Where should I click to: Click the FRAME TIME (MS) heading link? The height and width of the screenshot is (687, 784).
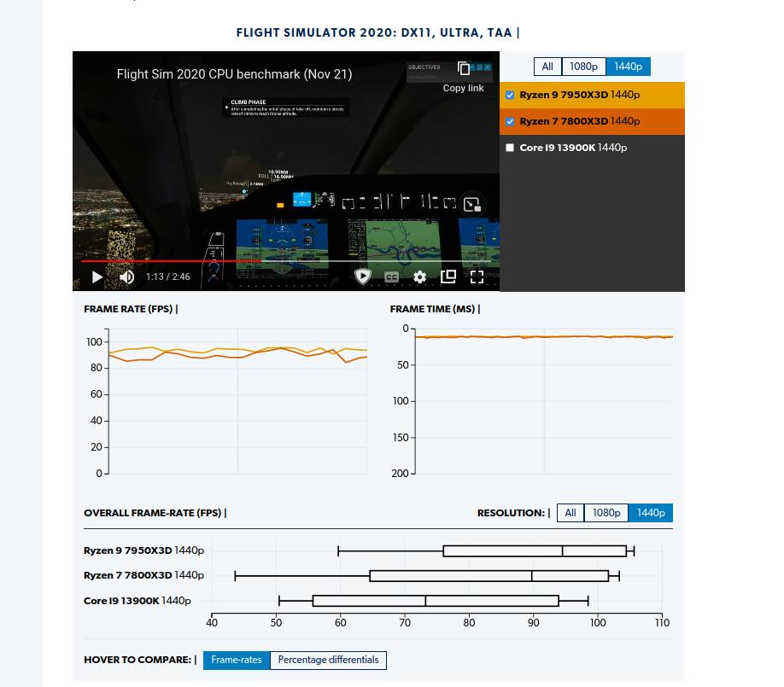[435, 309]
